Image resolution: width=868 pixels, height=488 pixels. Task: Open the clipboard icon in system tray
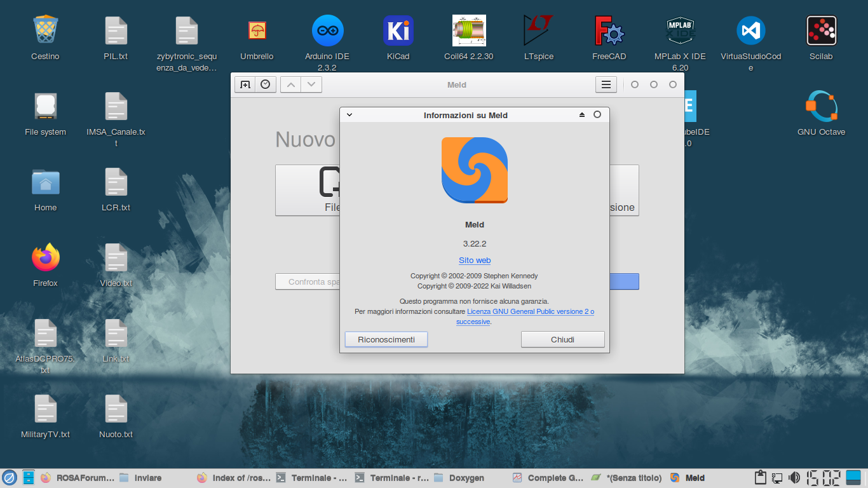click(x=760, y=478)
